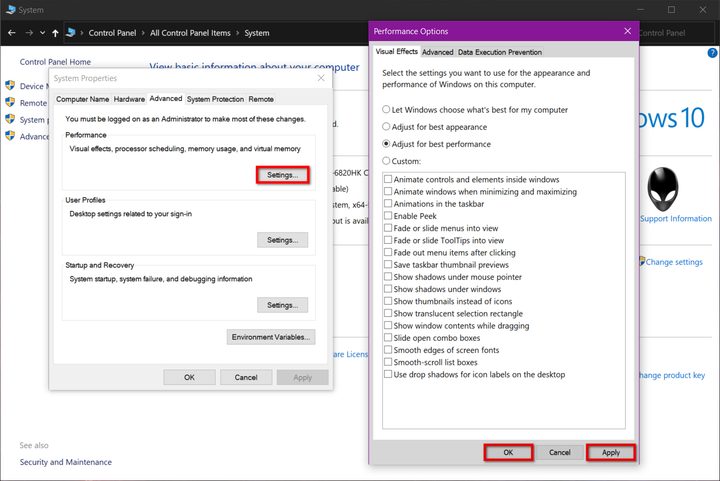The image size is (720, 481).
Task: Open the Data Execution Prevention tab
Action: [500, 52]
